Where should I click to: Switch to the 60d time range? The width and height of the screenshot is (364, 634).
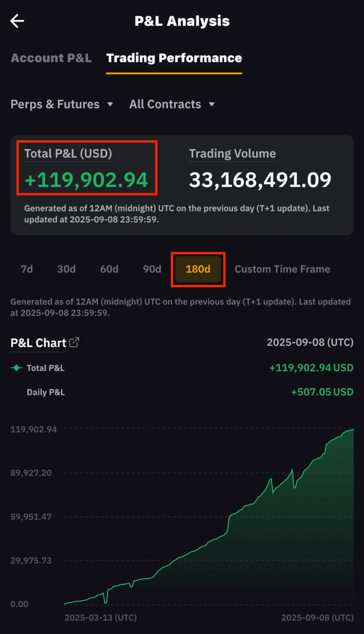click(109, 269)
